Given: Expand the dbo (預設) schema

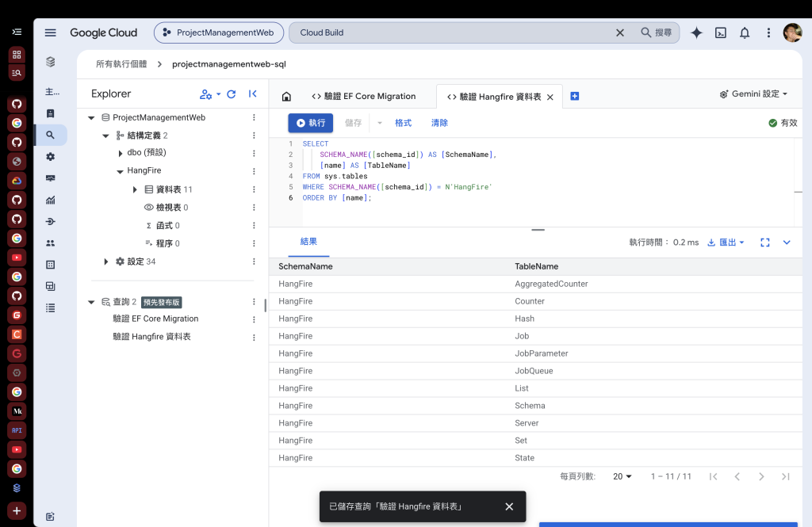Looking at the screenshot, I should pyautogui.click(x=121, y=153).
